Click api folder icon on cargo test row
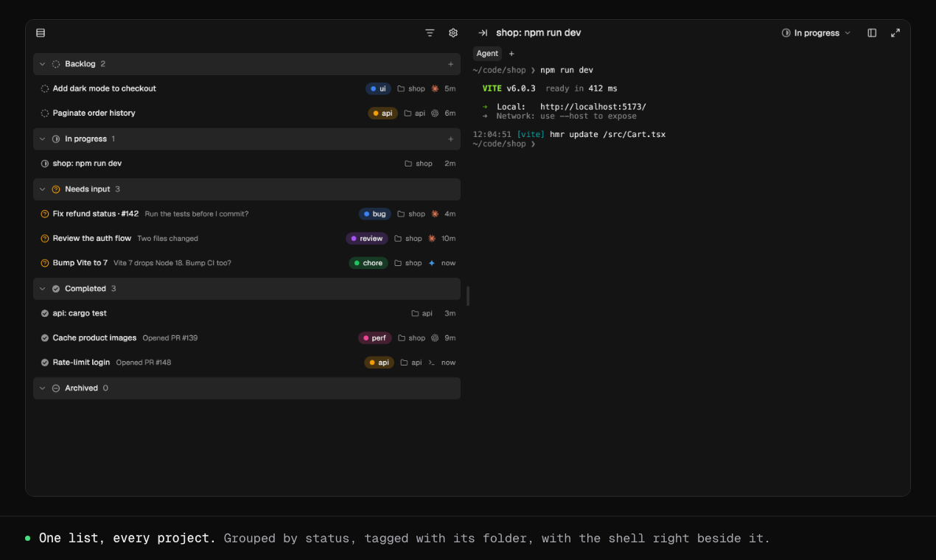Screen dimensions: 936x560 [x=415, y=314]
